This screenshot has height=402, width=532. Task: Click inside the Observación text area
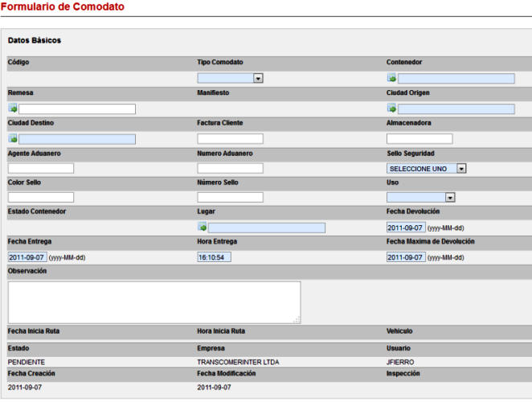pos(153,301)
